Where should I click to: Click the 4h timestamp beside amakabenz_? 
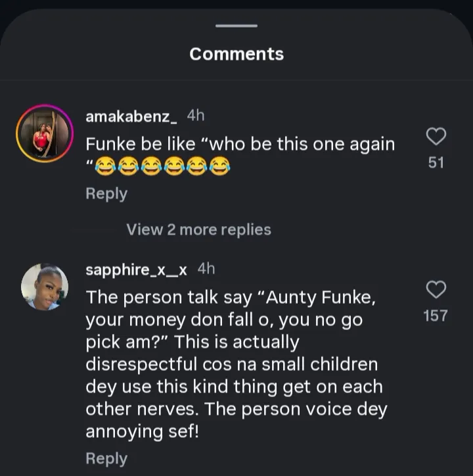(x=196, y=116)
